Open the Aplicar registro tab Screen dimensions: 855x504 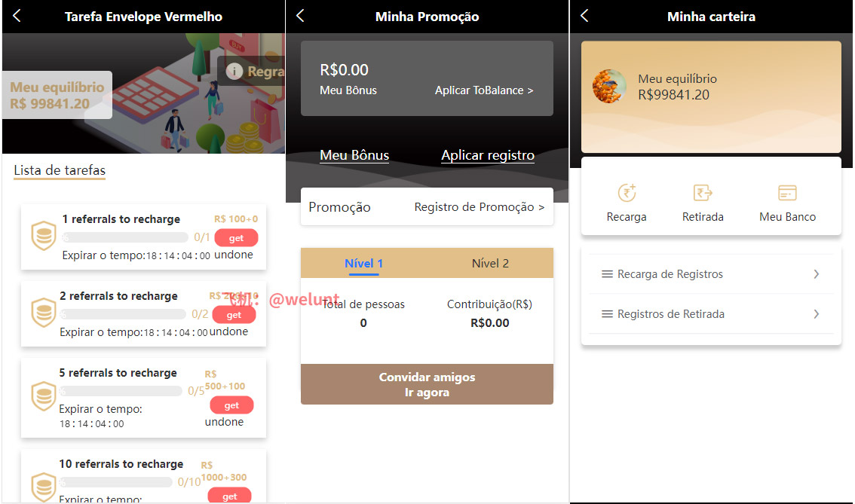pos(488,155)
